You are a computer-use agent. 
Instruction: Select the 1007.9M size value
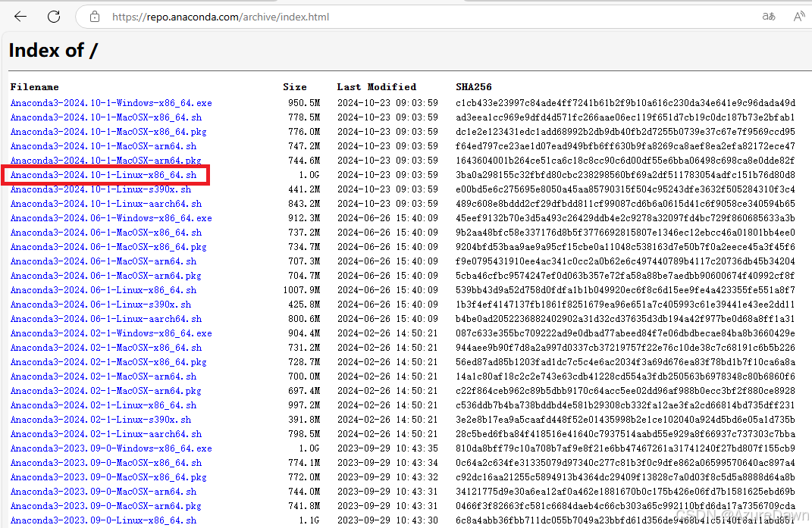click(x=302, y=290)
